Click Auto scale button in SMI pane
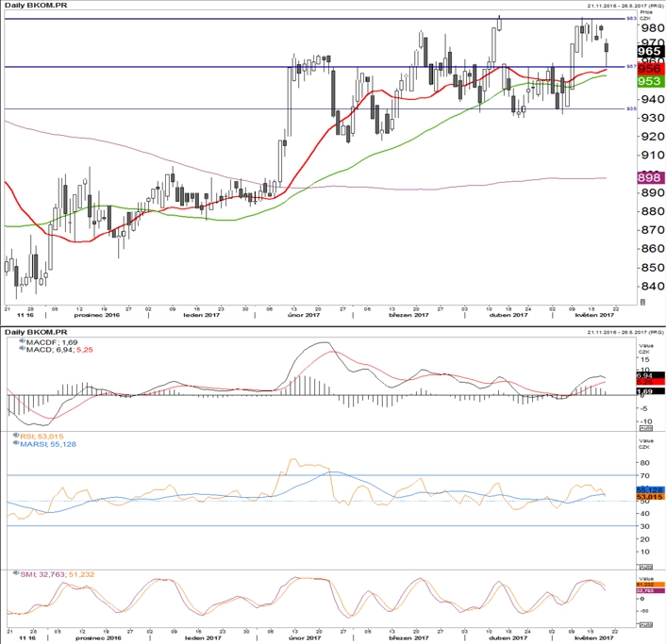 645,624
